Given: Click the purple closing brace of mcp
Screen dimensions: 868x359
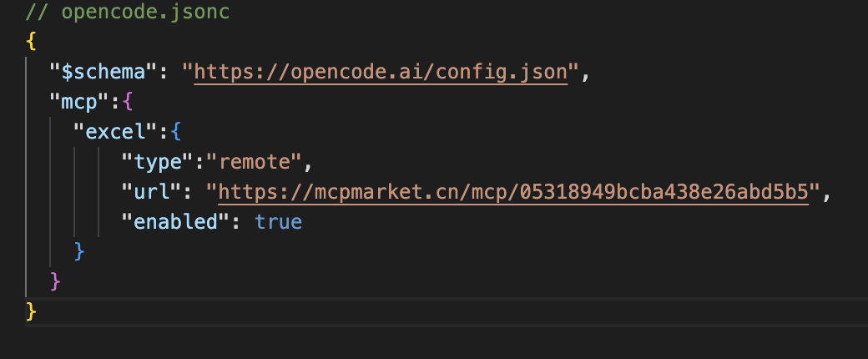Looking at the screenshot, I should pyautogui.click(x=56, y=281).
